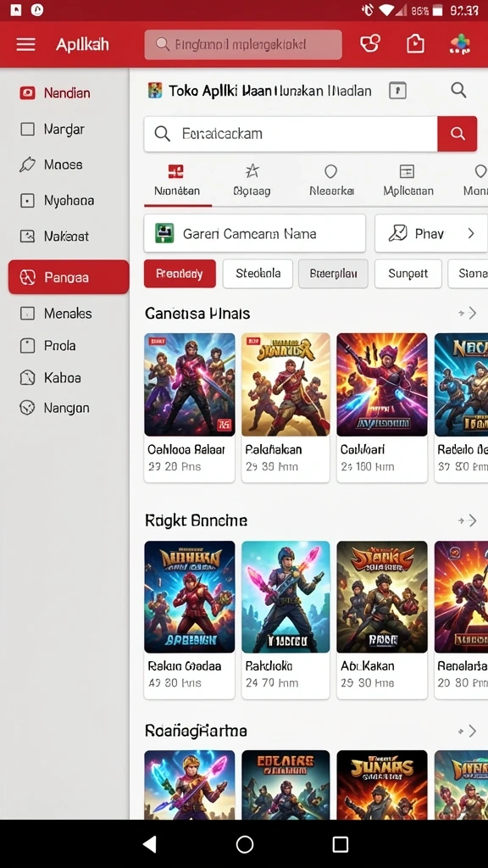Image resolution: width=488 pixels, height=868 pixels.
Task: Switch to the Mplicenan tab
Action: tap(408, 181)
